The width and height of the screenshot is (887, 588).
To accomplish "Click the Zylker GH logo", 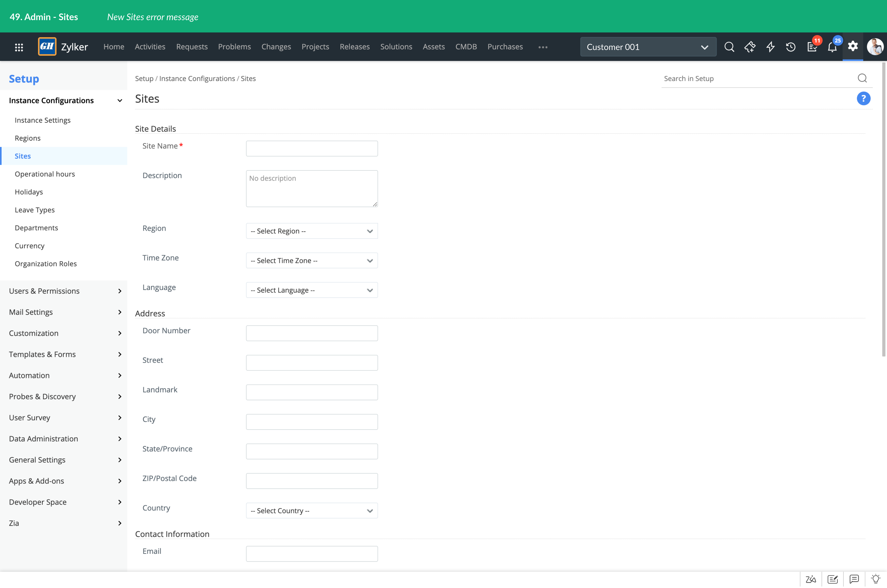I will [x=47, y=47].
